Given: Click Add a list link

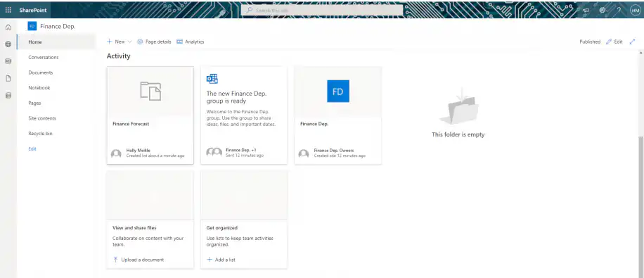Looking at the screenshot, I should (x=221, y=260).
